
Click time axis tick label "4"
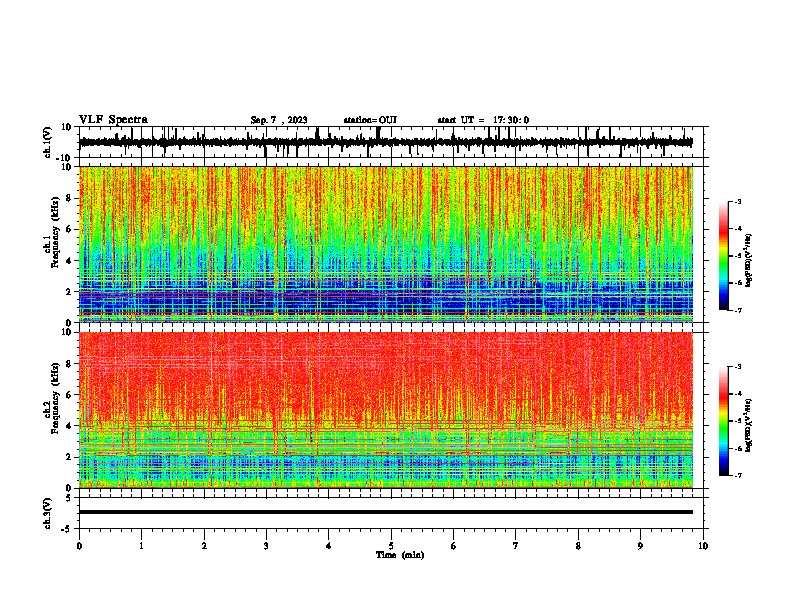[329, 546]
